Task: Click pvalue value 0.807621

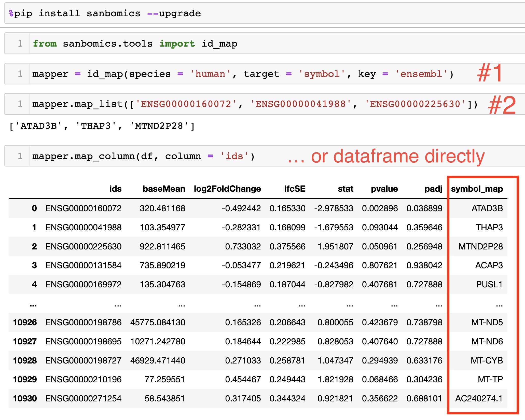Action: coord(380,265)
